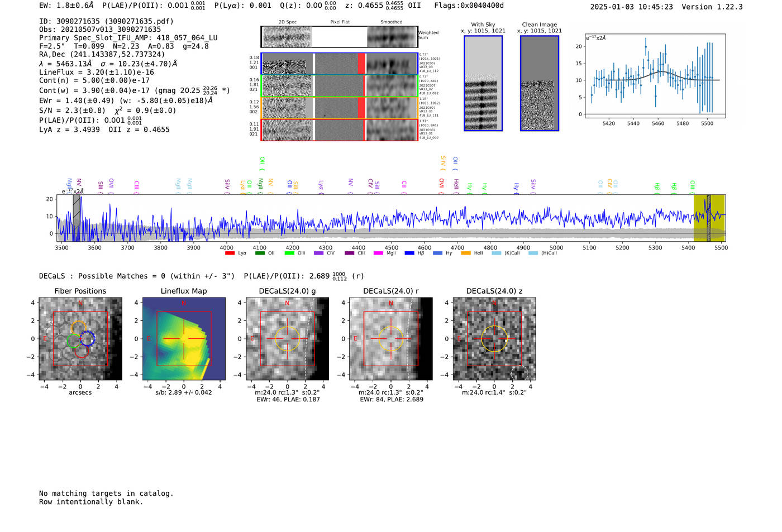
Task: Click the P(Lyα): 0.001 header value
Action: coord(243,6)
